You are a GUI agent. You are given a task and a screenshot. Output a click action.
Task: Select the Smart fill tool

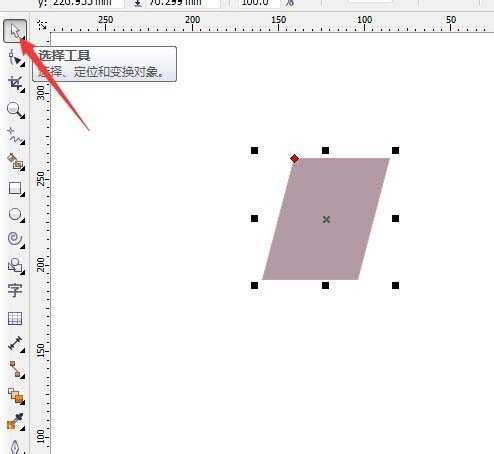tap(15, 162)
